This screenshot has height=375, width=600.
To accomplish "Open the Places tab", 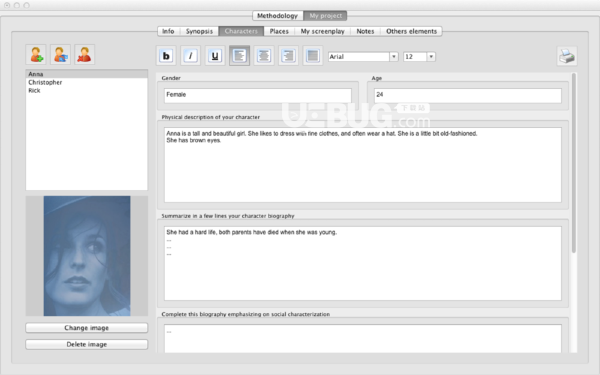I will 279,31.
